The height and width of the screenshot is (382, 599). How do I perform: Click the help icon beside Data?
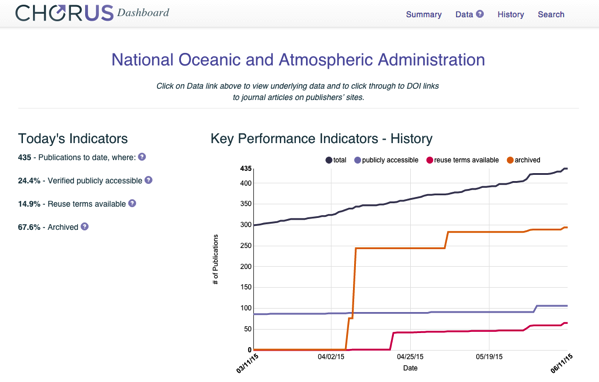[480, 14]
